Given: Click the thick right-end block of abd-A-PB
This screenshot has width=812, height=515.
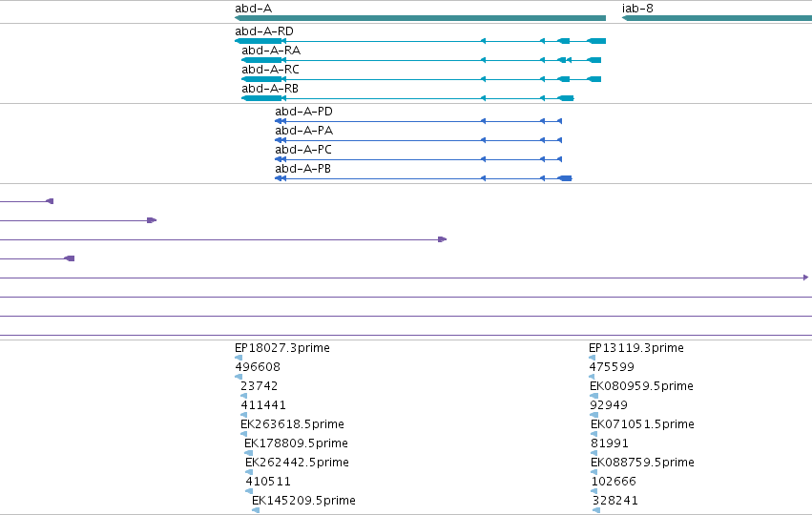Looking at the screenshot, I should pos(565,178).
